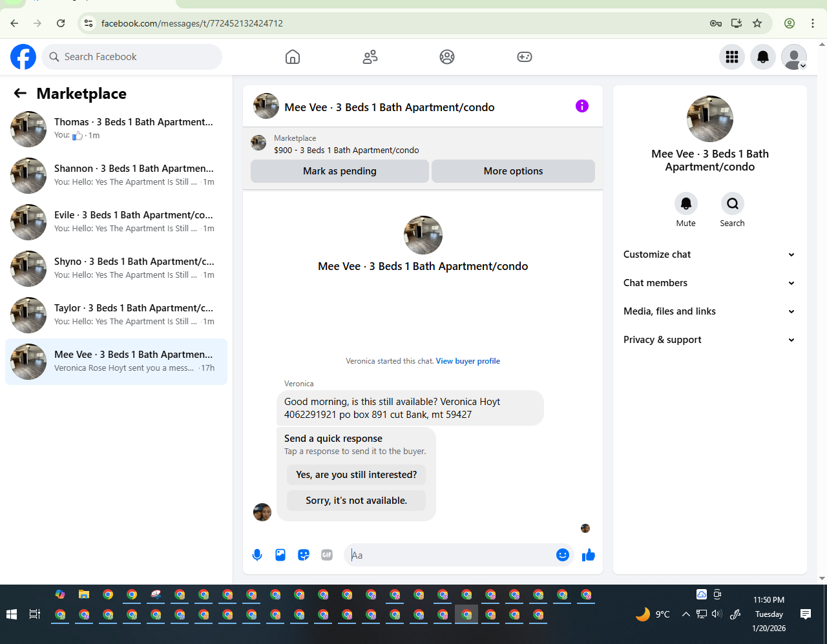827x644 pixels.
Task: Click Veronica's message with phone number
Action: click(x=410, y=408)
